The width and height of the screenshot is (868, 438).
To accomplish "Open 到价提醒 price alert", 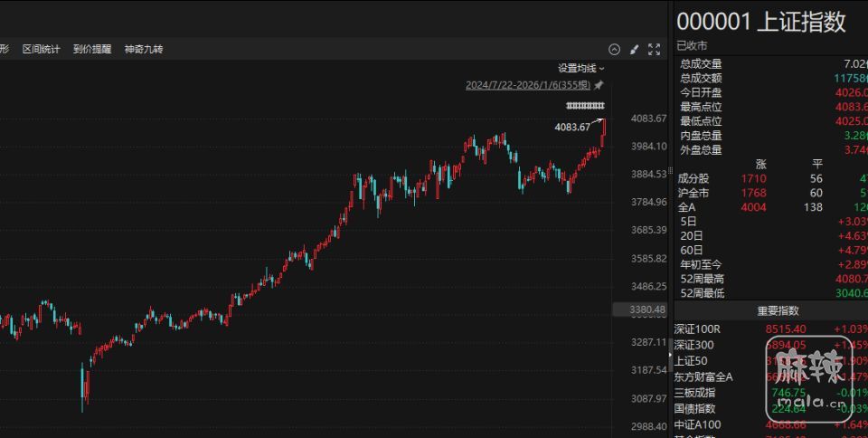I will coord(92,50).
